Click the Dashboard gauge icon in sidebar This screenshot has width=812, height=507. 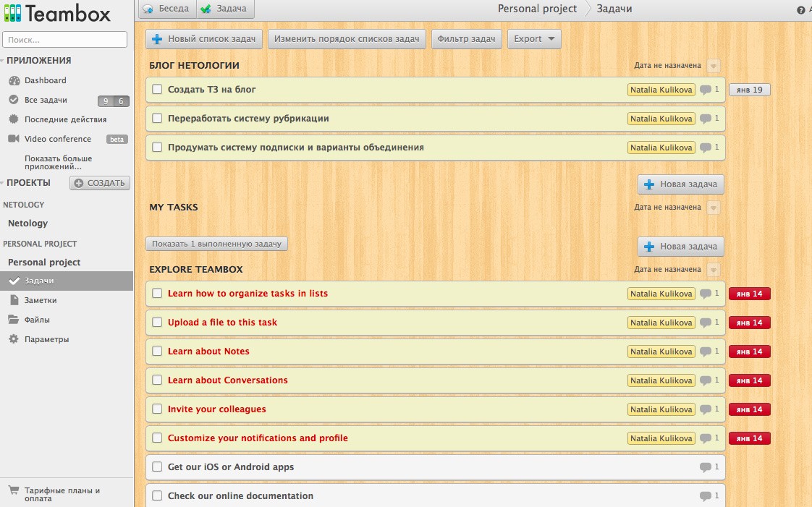14,81
